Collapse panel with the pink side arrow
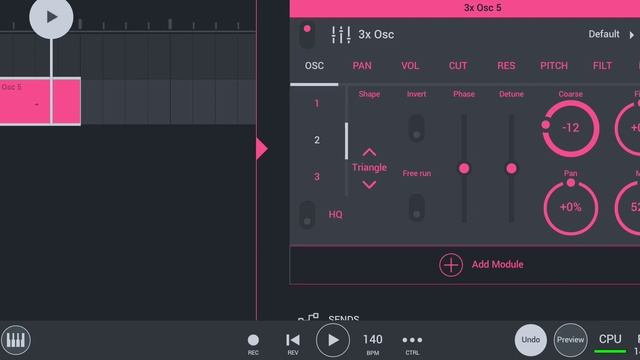 tap(262, 149)
